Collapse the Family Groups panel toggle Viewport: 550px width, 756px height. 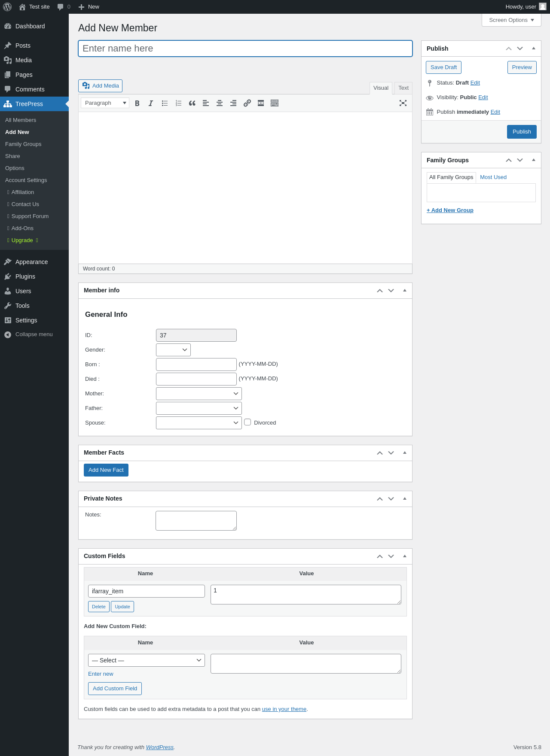[x=534, y=160]
